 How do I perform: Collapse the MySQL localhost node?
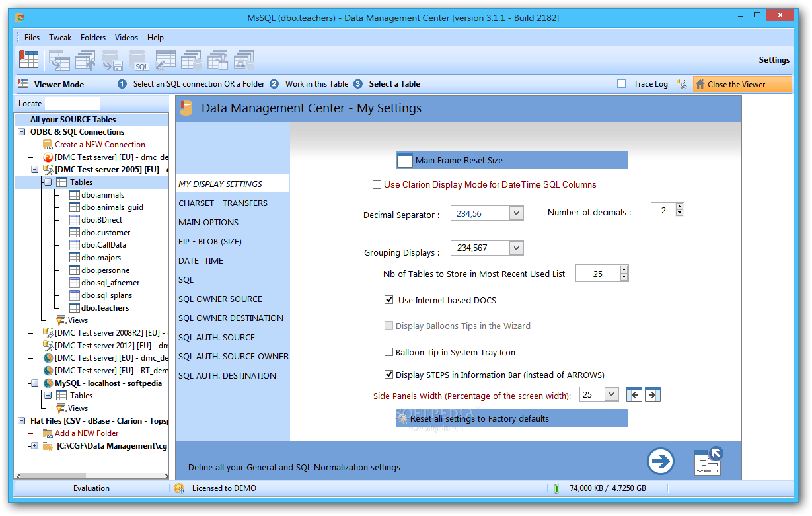[x=34, y=383]
